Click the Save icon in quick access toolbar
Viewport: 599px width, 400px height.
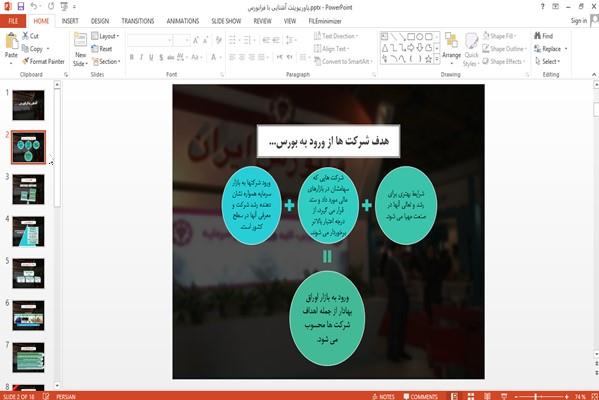21,6
